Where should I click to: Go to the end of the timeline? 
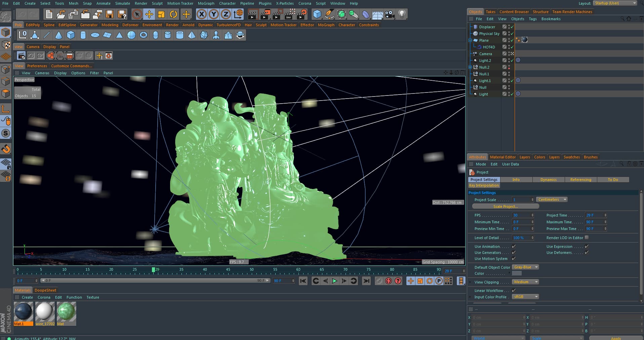click(366, 281)
